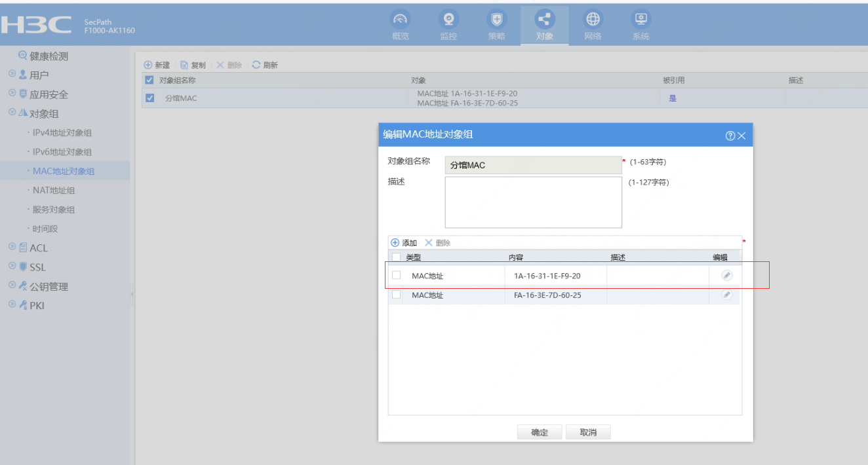868x465 pixels.
Task: Click the 是 referenced link
Action: (673, 98)
